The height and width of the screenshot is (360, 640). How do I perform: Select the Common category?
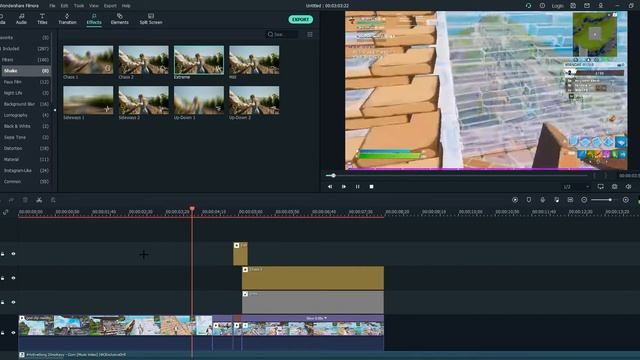click(x=25, y=182)
